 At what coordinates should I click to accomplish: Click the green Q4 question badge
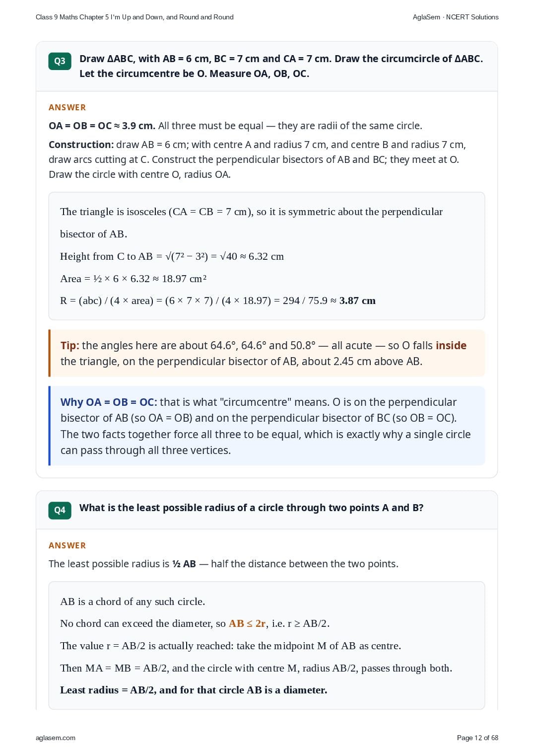point(60,510)
